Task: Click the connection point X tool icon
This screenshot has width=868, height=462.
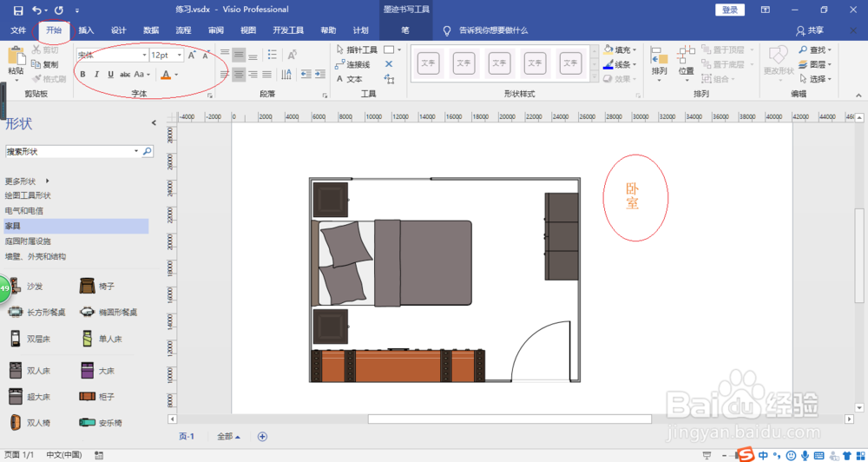Action: pos(389,64)
